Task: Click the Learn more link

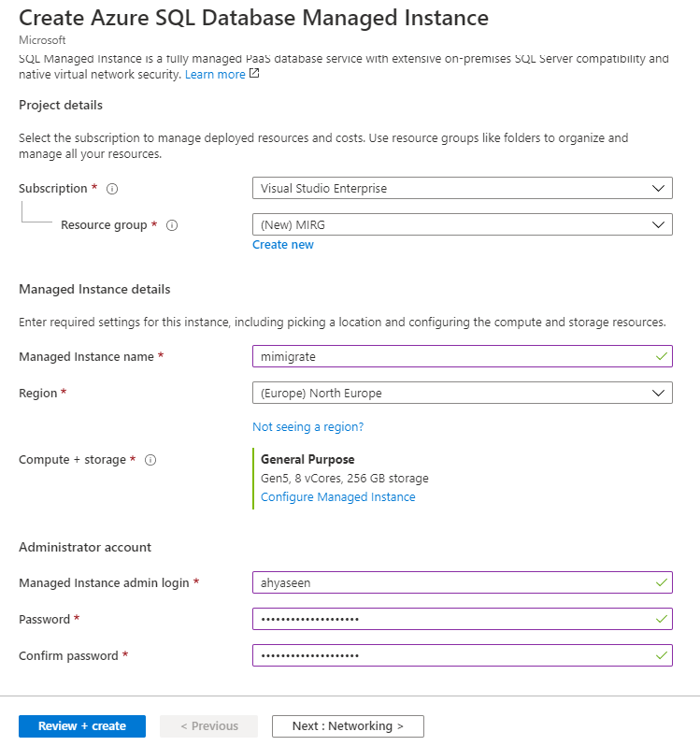Action: 215,74
